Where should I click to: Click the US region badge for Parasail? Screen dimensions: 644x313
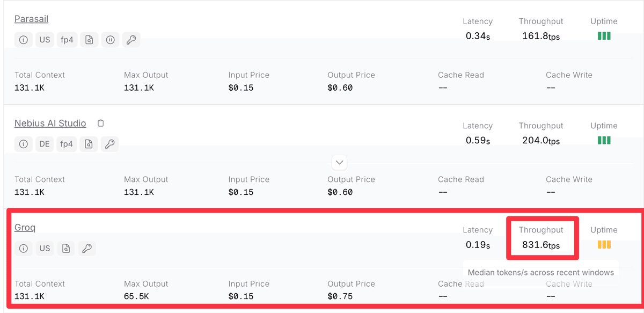[45, 40]
